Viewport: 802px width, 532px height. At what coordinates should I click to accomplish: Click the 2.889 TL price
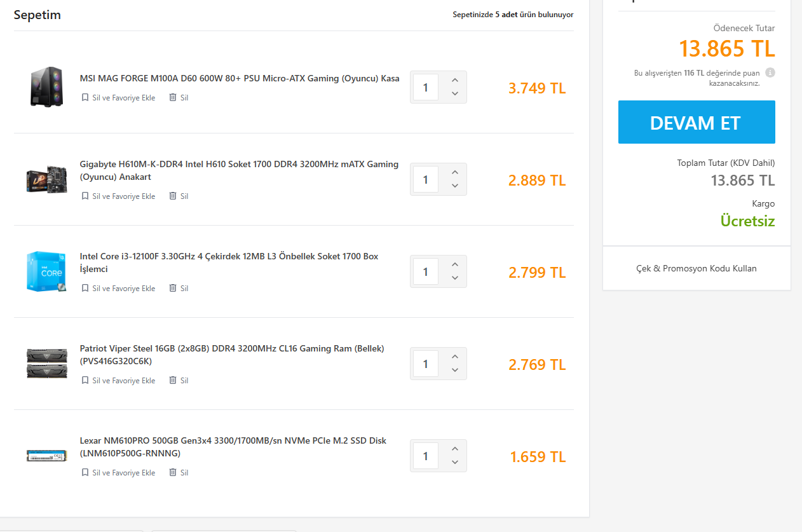tap(537, 181)
